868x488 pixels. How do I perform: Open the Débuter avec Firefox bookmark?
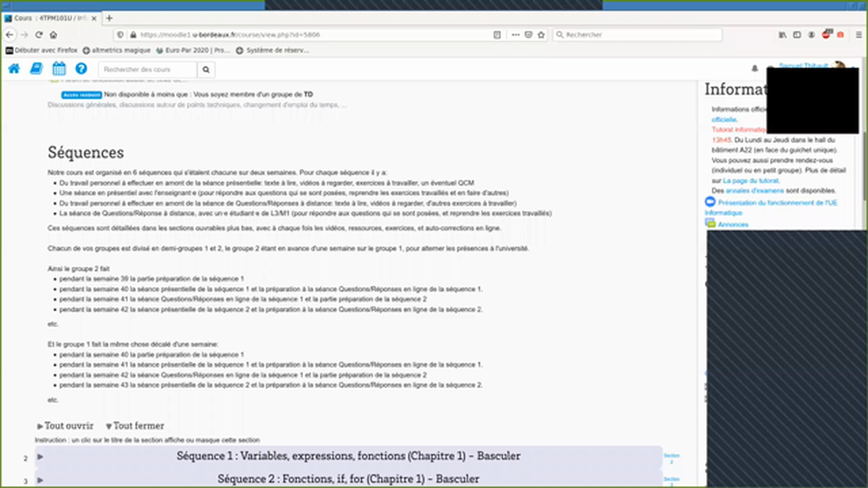[42, 50]
